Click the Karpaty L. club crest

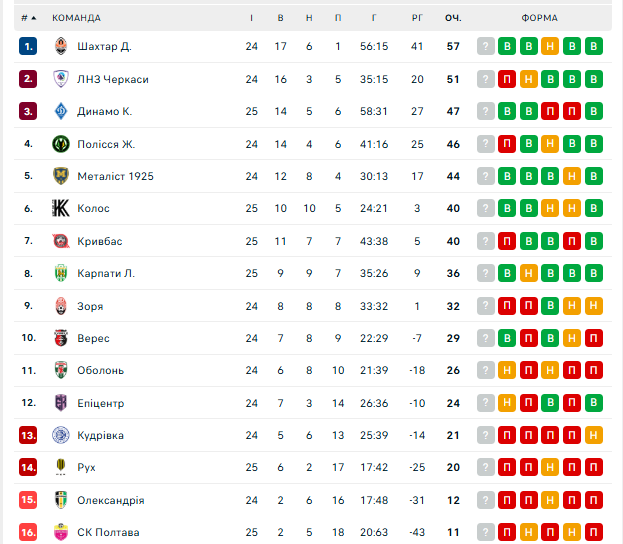coord(60,273)
